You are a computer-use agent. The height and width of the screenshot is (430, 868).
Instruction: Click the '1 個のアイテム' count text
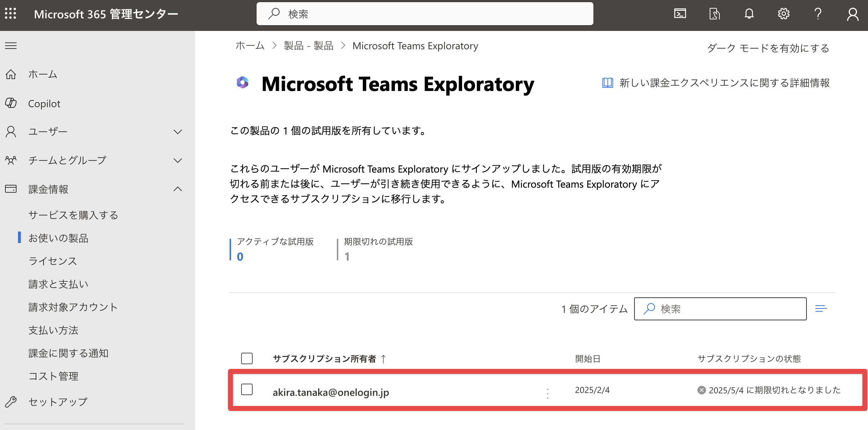[595, 309]
